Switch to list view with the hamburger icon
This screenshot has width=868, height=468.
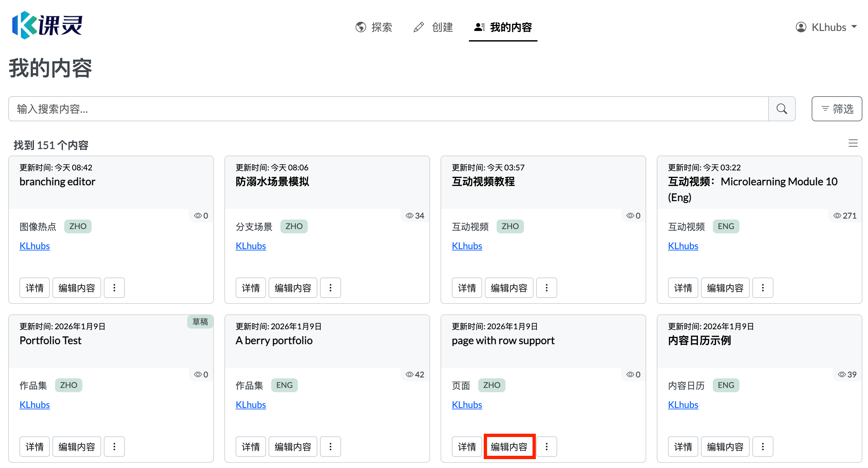coord(853,143)
